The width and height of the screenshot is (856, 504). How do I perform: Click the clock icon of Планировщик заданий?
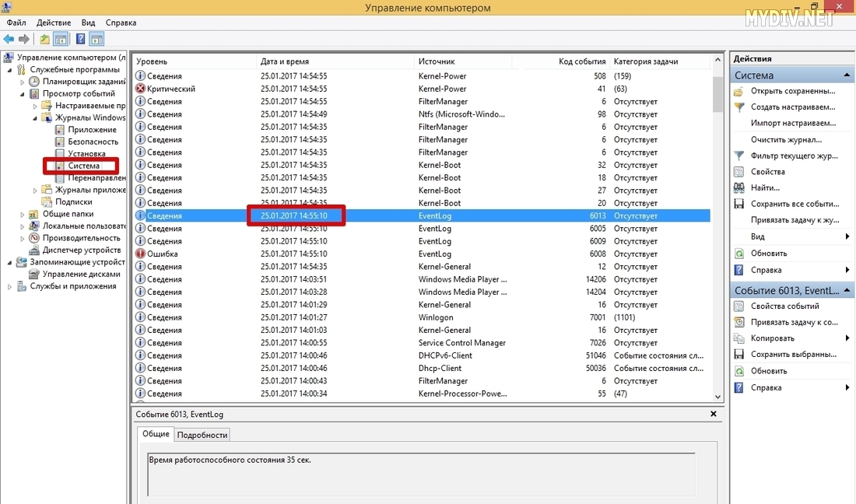[33, 82]
